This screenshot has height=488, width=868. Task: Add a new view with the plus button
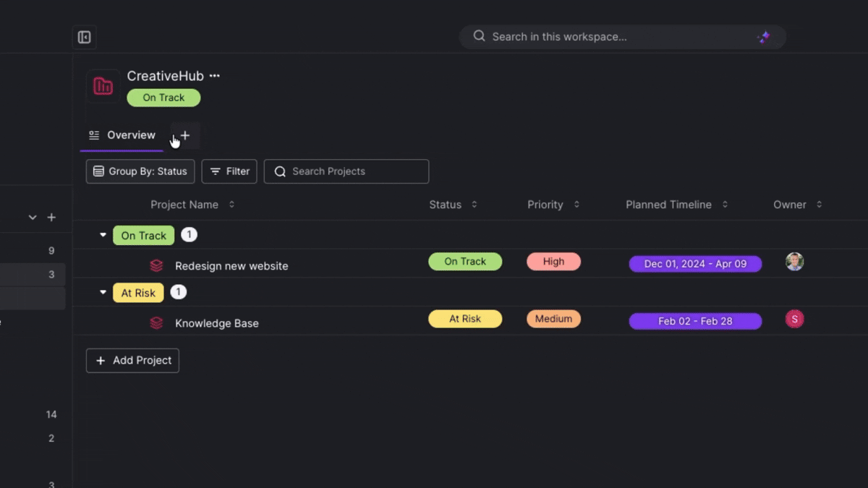point(185,134)
